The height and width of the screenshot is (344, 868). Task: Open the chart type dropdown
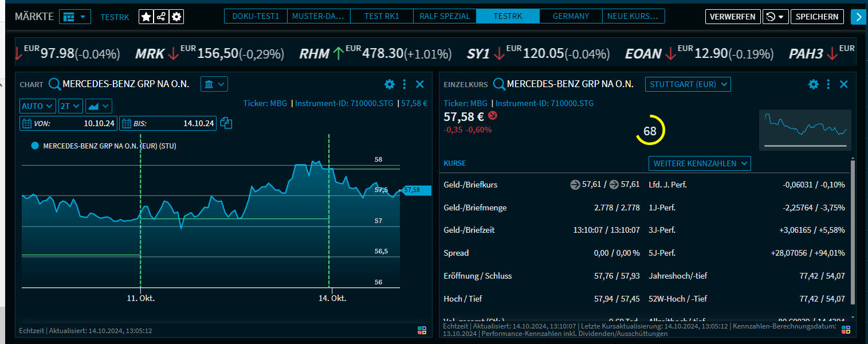point(99,106)
